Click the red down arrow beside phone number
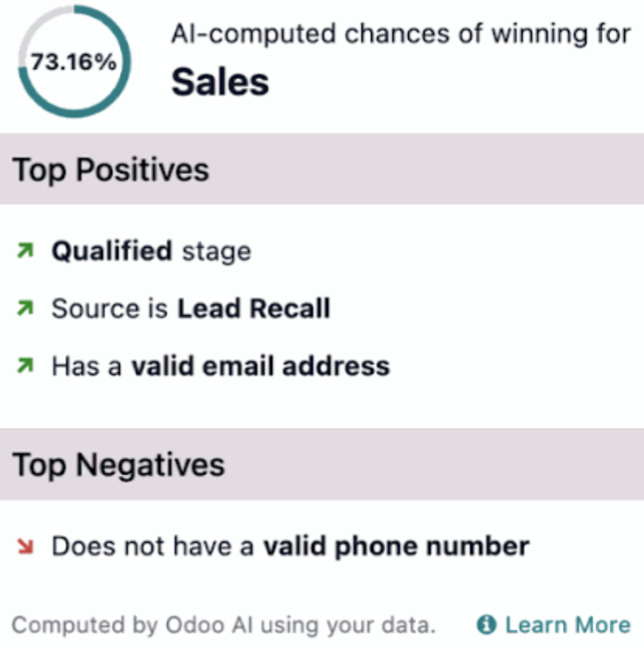 25,547
